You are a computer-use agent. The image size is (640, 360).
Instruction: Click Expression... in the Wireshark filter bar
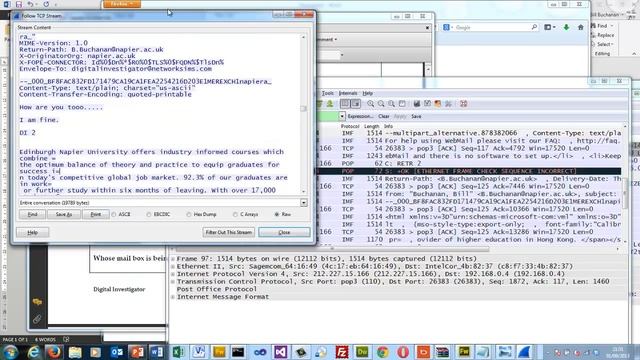(x=360, y=116)
